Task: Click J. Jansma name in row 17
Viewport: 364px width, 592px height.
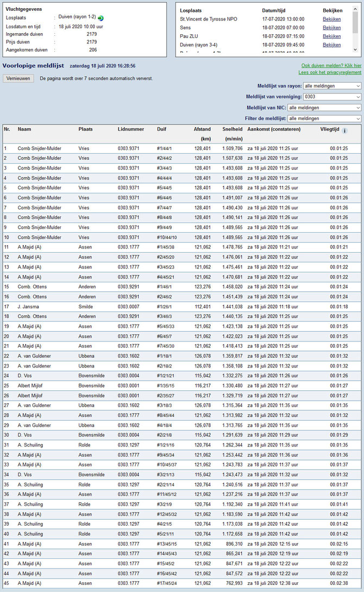Action: pyautogui.click(x=28, y=307)
